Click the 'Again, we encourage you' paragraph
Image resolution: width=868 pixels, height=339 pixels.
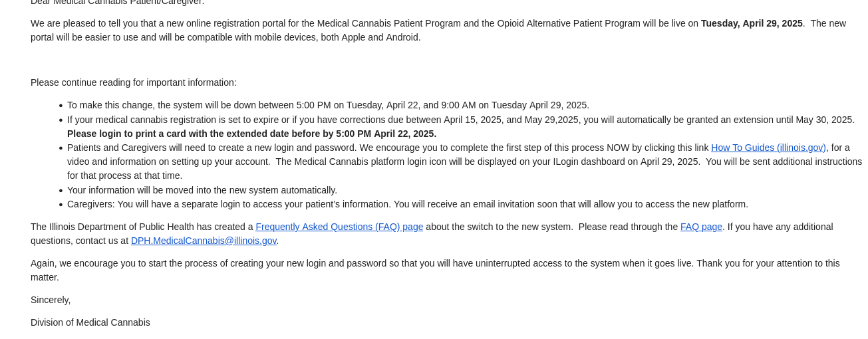point(435,270)
